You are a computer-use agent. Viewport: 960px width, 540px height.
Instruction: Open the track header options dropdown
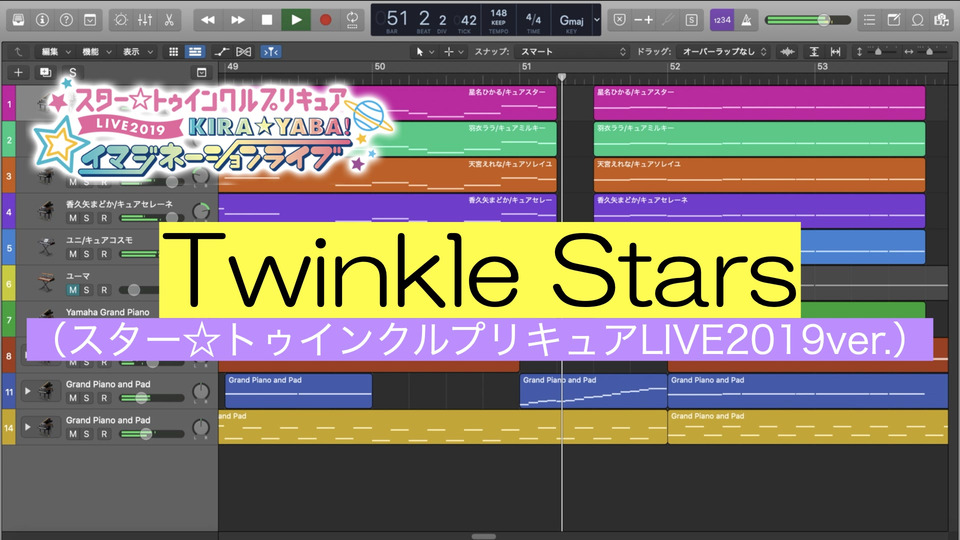point(201,72)
